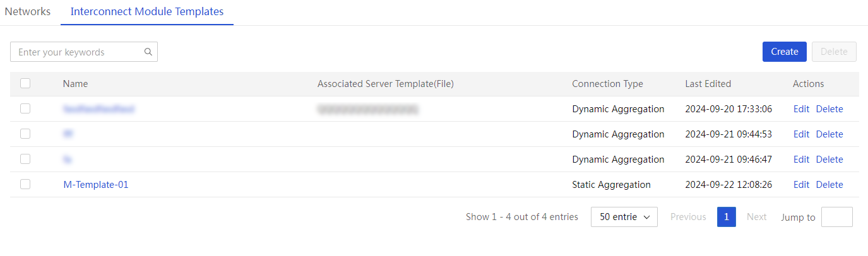Switch to the Networks tab
This screenshot has height=256, width=868.
point(28,12)
